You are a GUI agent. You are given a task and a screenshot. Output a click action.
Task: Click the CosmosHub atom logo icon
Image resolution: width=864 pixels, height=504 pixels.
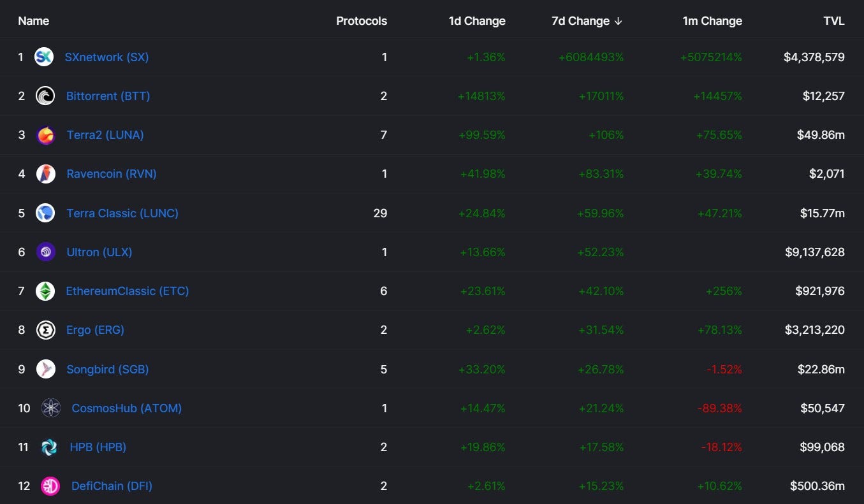pos(50,408)
